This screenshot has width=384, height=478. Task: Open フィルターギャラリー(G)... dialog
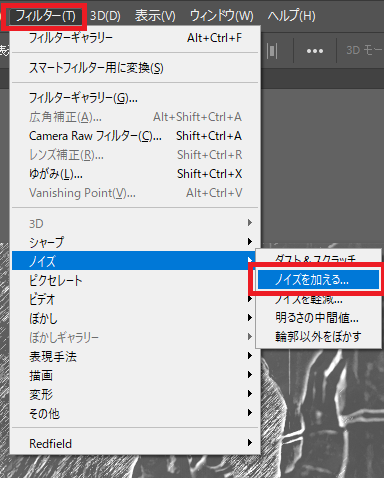135,98
